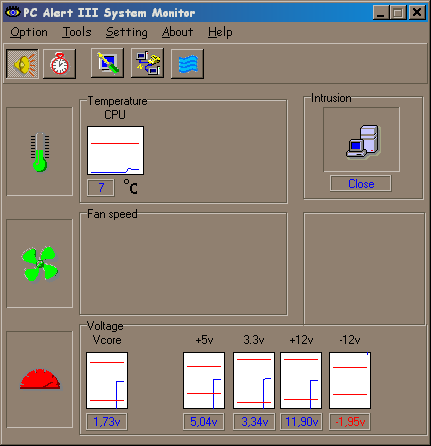Open the Option menu

(x=29, y=32)
